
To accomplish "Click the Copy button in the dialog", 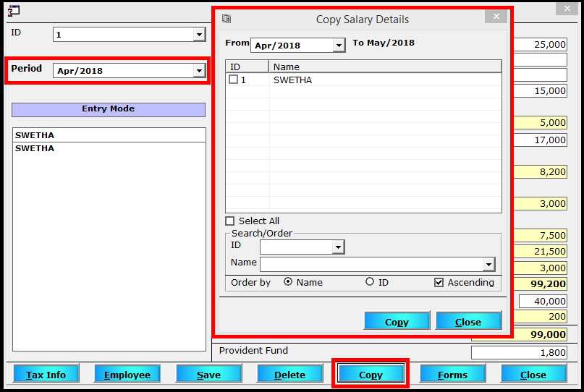I will tap(397, 321).
